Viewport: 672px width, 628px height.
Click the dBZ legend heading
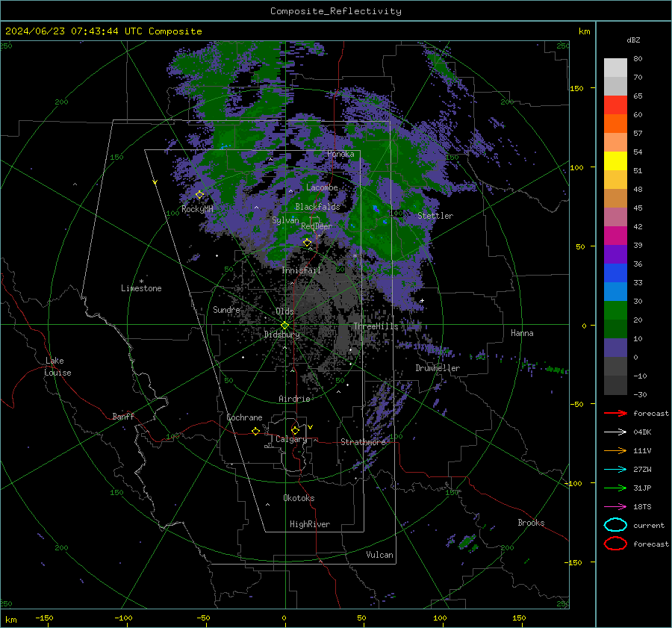633,40
